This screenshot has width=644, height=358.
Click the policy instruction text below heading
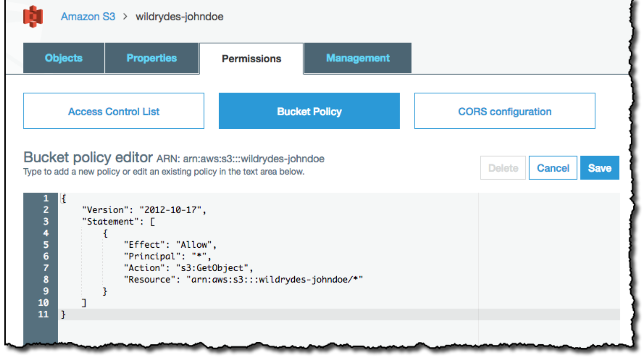(x=164, y=172)
